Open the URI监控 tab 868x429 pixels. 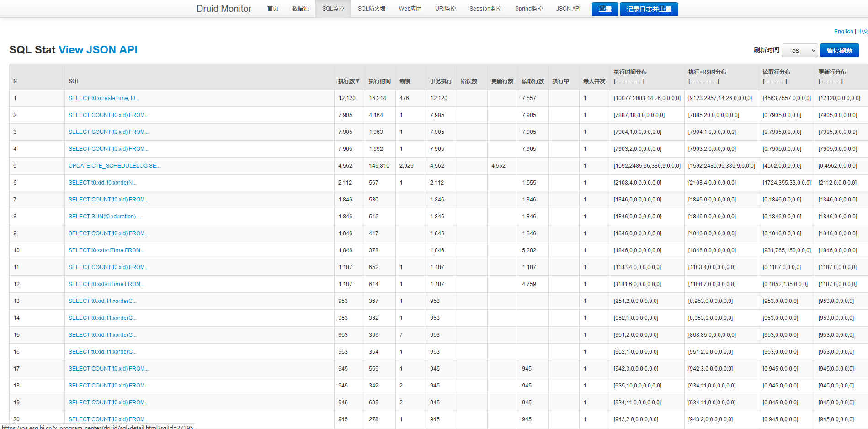[x=445, y=9]
